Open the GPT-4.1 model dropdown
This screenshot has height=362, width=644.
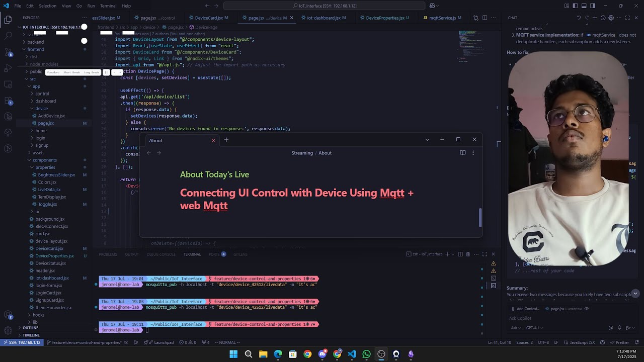point(534,328)
